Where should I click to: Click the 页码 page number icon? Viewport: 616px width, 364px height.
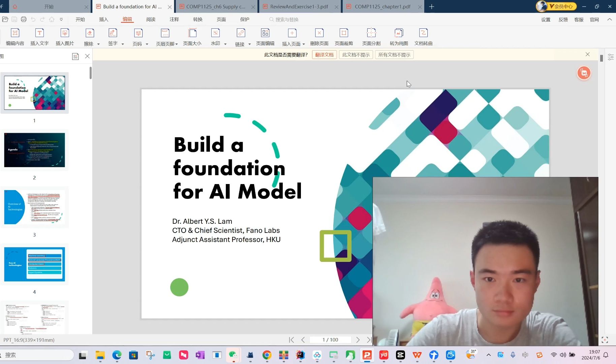(x=138, y=33)
